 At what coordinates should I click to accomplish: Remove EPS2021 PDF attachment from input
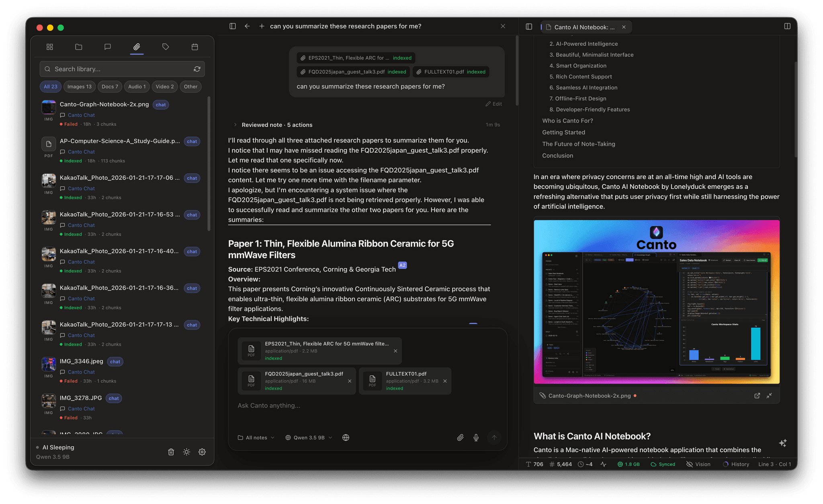[395, 351]
